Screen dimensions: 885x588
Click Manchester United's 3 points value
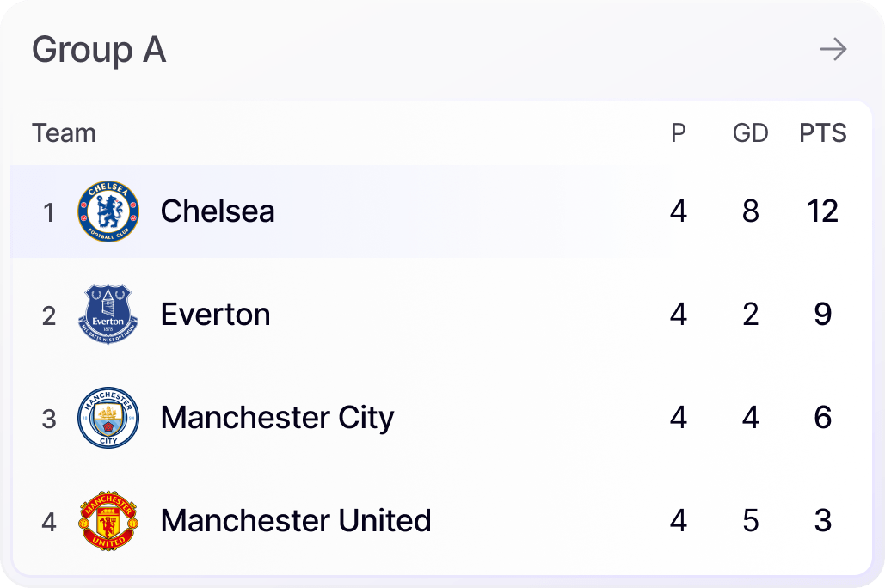pyautogui.click(x=822, y=521)
